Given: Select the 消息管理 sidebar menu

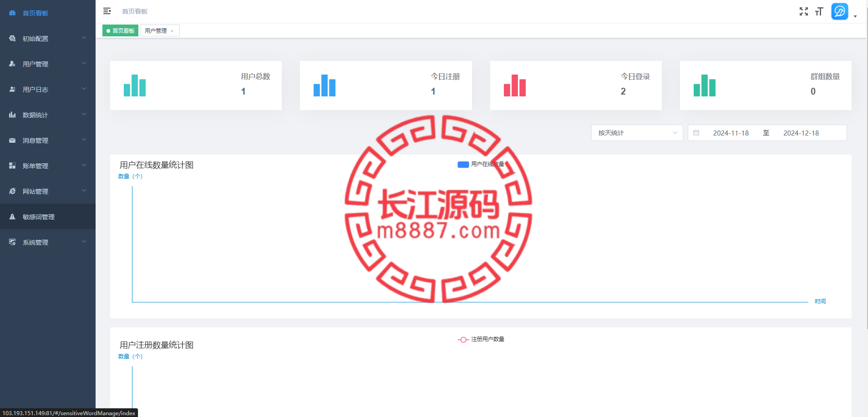Looking at the screenshot, I should pos(48,141).
